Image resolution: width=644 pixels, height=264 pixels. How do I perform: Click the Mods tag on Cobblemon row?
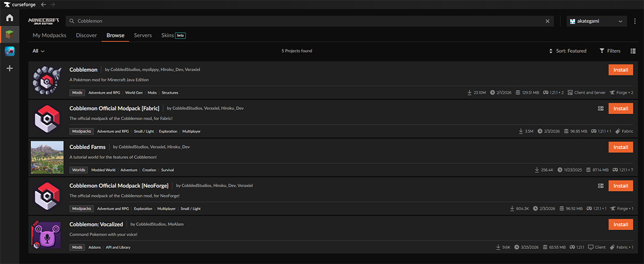pyautogui.click(x=77, y=93)
